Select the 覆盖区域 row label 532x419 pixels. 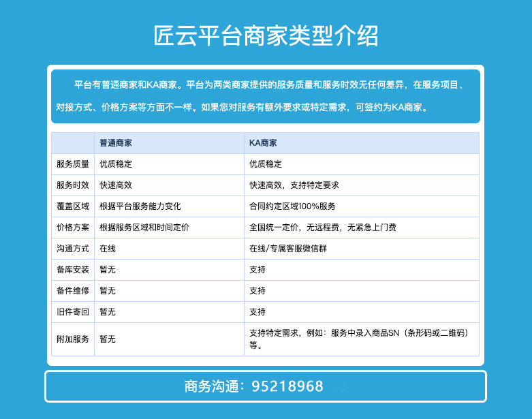click(x=73, y=206)
